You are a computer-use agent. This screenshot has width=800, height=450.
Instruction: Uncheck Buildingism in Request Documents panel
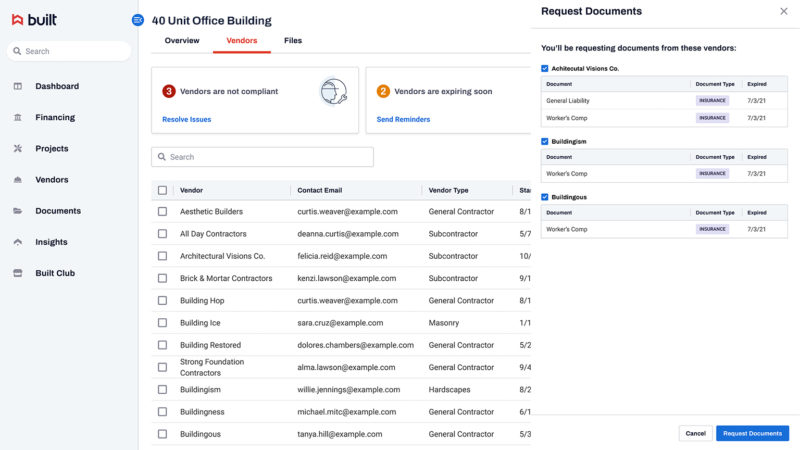pyautogui.click(x=544, y=141)
